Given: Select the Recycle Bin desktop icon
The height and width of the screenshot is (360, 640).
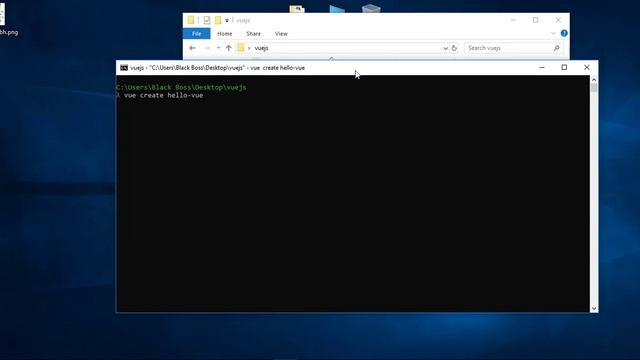Looking at the screenshot, I should pyautogui.click(x=371, y=9).
